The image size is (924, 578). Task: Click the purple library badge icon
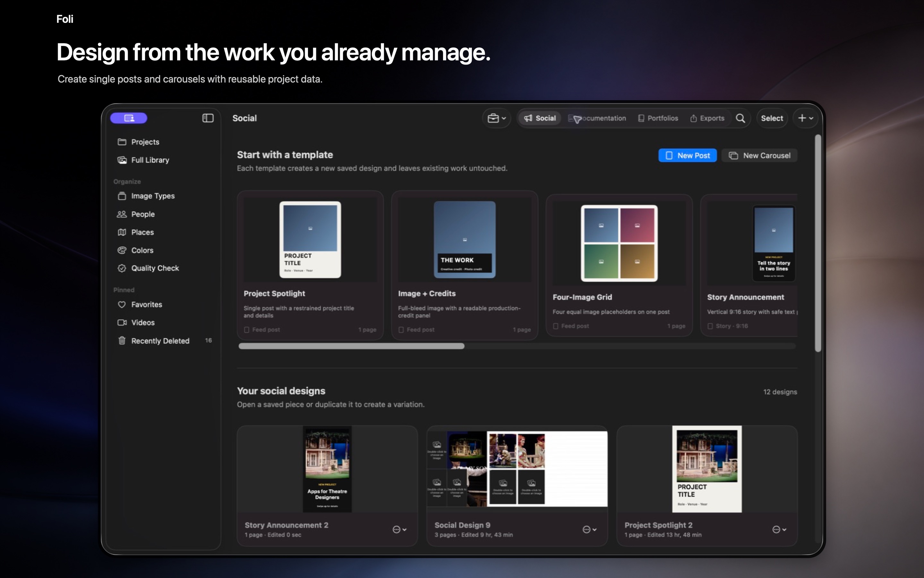(129, 118)
